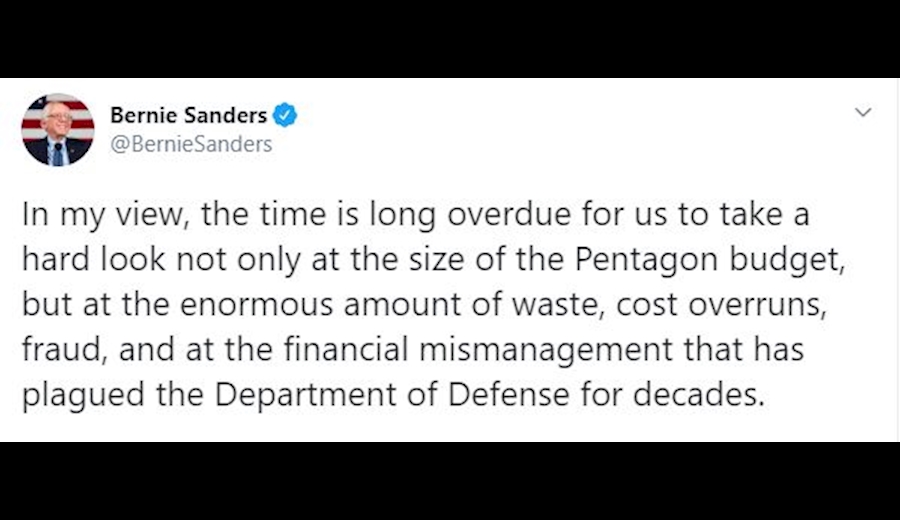900x520 pixels.
Task: Click the phrase 'Department of Defense' in the tweet
Action: click(x=392, y=395)
